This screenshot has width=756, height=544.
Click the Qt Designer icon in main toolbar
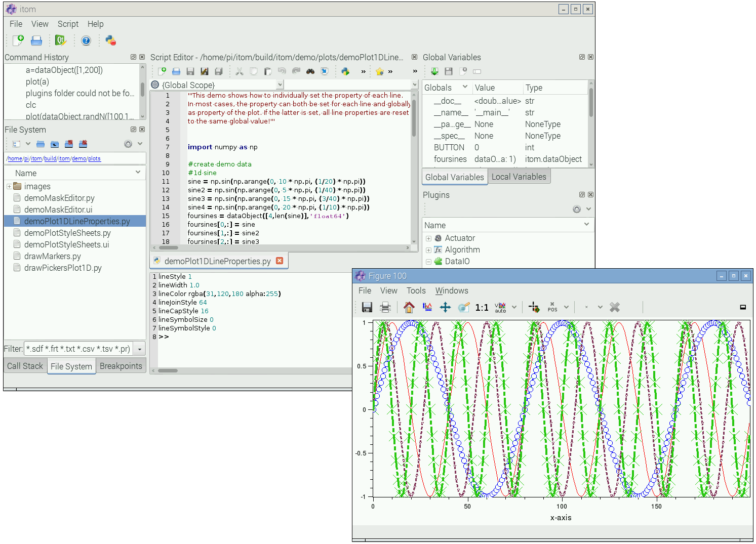click(61, 40)
